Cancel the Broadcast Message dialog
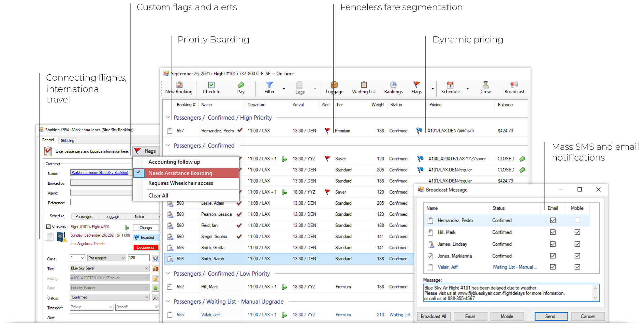Screen dimensions: 644x324 [588, 316]
